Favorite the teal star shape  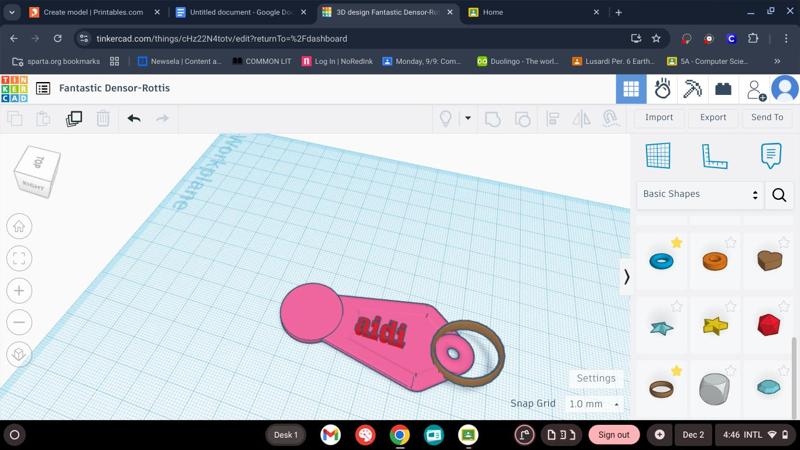[x=677, y=306]
